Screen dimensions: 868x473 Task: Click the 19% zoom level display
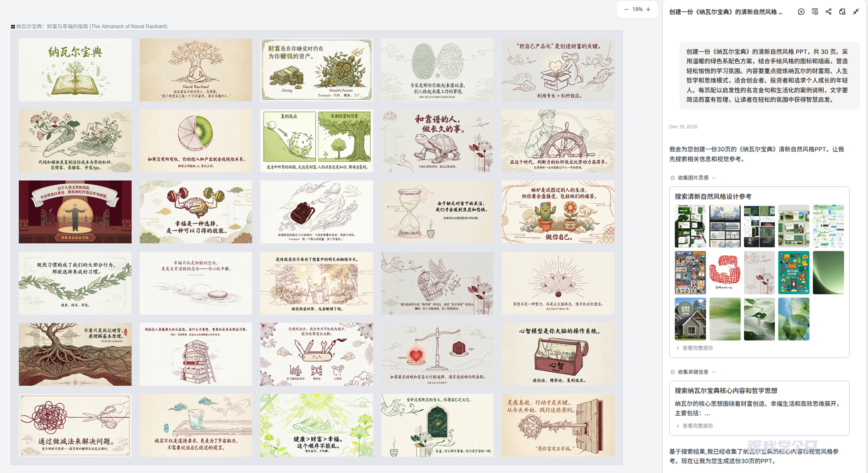[637, 10]
